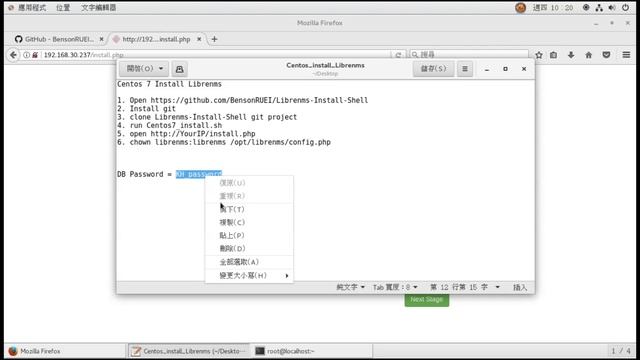This screenshot has height=360, width=640.
Task: Open the 純文字 language dropdown in the status bar
Action: (x=350, y=287)
